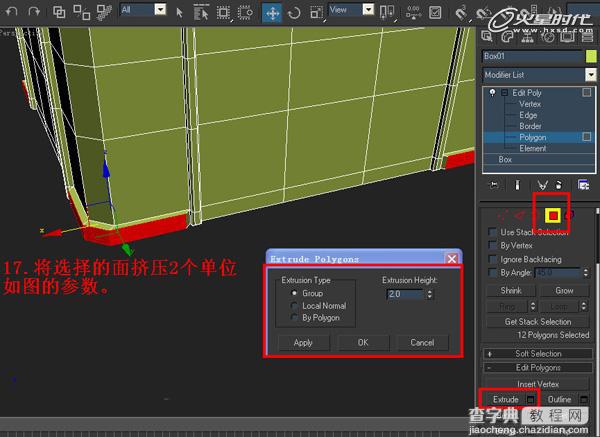Screen dimensions: 600x437
Task: Select the Element sub-object level icon
Action: 569,216
